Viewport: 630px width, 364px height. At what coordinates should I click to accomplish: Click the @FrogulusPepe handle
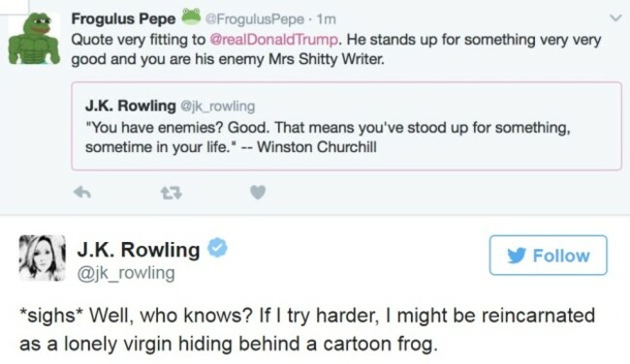[x=255, y=18]
